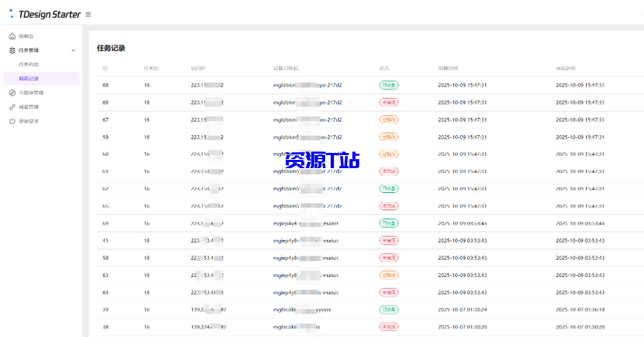Click the red status tag in row 66

pos(388,103)
